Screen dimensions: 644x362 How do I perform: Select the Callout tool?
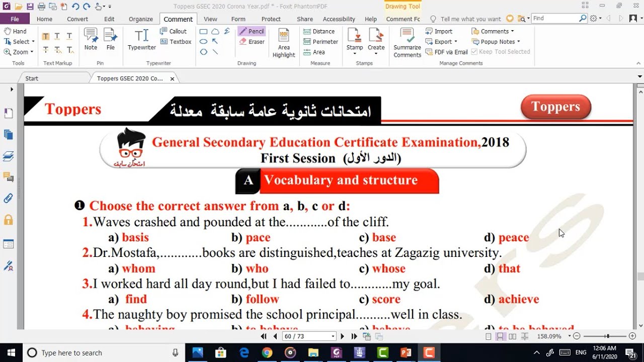click(x=174, y=31)
